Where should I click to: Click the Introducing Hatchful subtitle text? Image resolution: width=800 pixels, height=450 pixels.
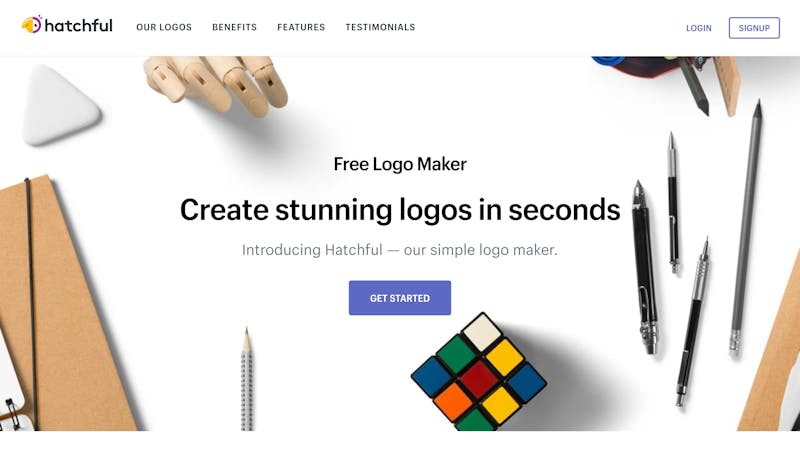pos(399,250)
